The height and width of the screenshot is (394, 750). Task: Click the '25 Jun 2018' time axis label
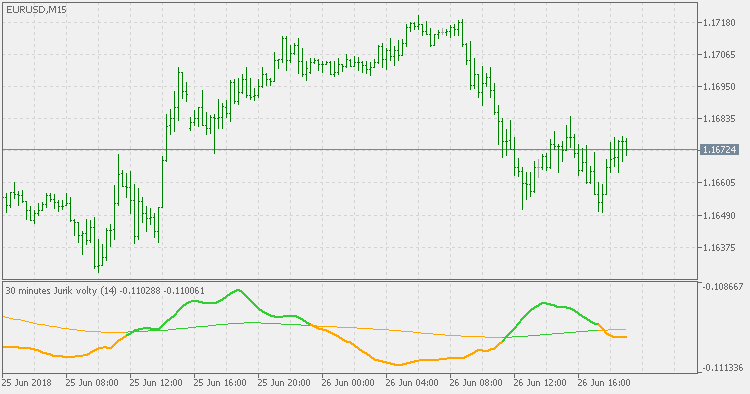pyautogui.click(x=27, y=383)
